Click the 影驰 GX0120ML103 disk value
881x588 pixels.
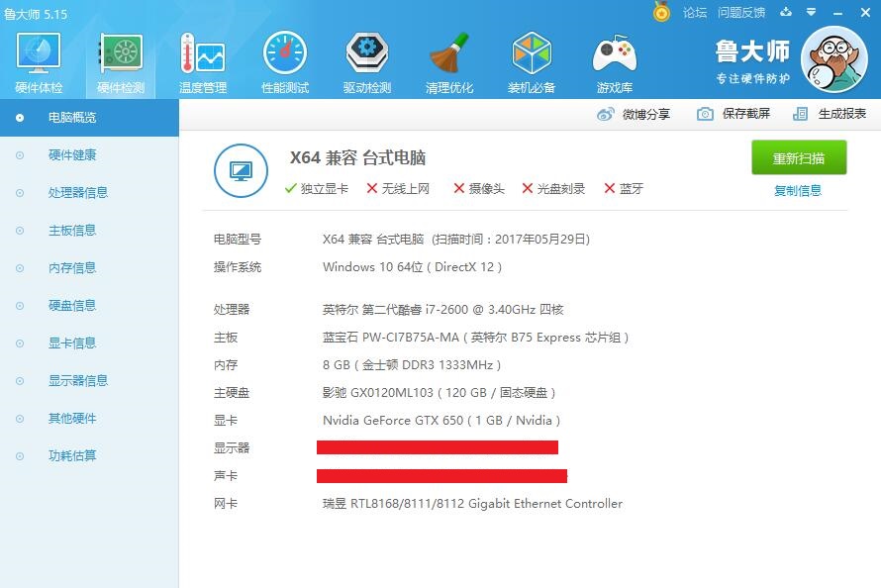439,393
